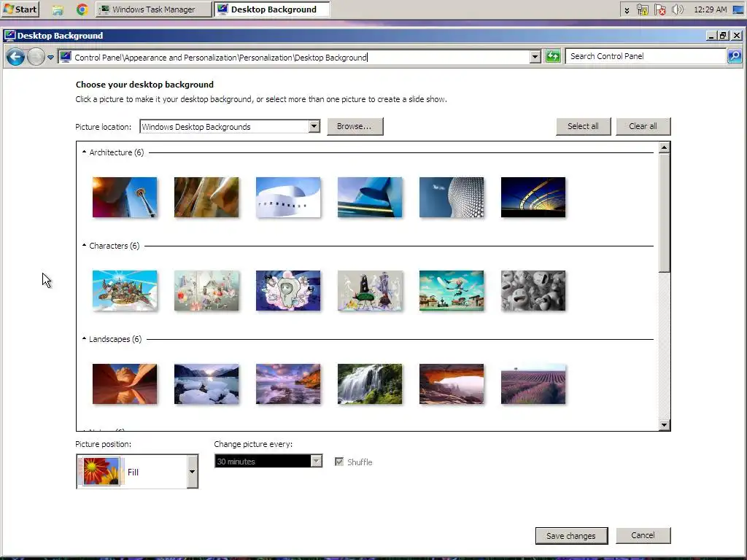Image resolution: width=747 pixels, height=560 pixels.
Task: Select the waterfall landscape picture
Action: (x=370, y=384)
